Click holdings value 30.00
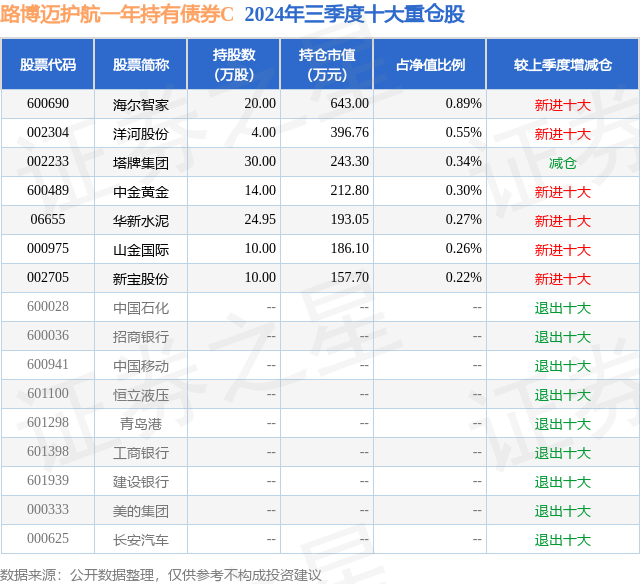 pyautogui.click(x=260, y=162)
